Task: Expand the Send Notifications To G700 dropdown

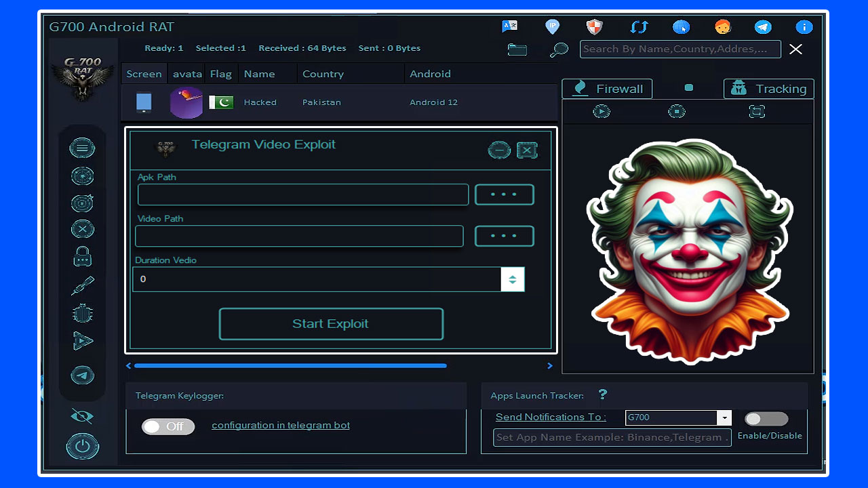Action: click(x=725, y=418)
